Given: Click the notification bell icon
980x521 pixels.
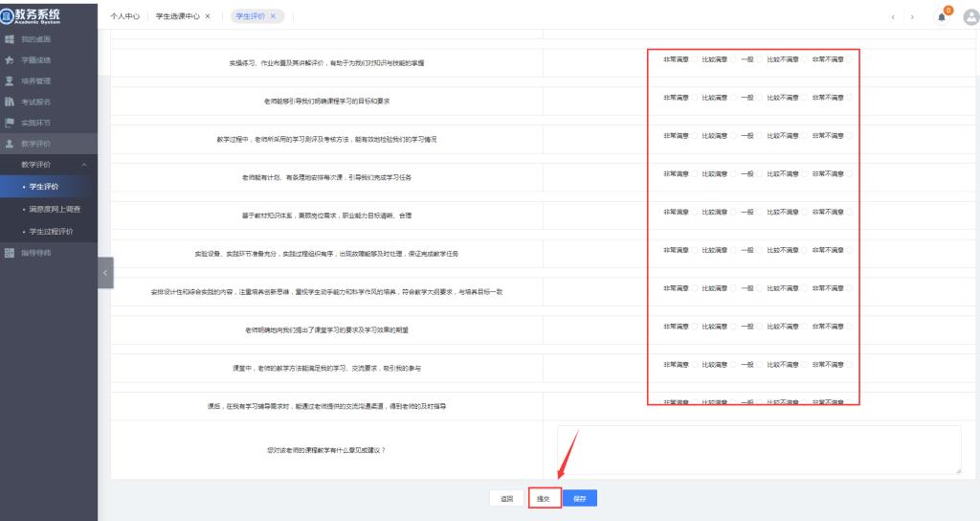Looking at the screenshot, I should pos(941,17).
